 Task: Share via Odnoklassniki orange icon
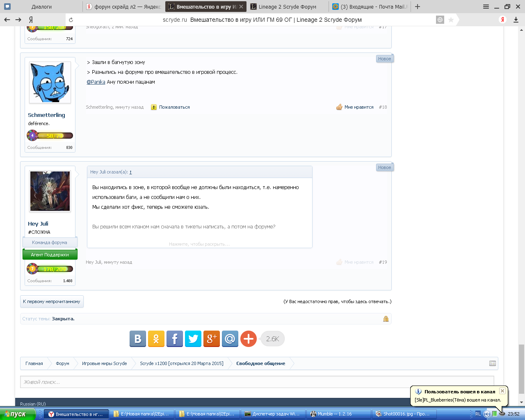(x=156, y=339)
